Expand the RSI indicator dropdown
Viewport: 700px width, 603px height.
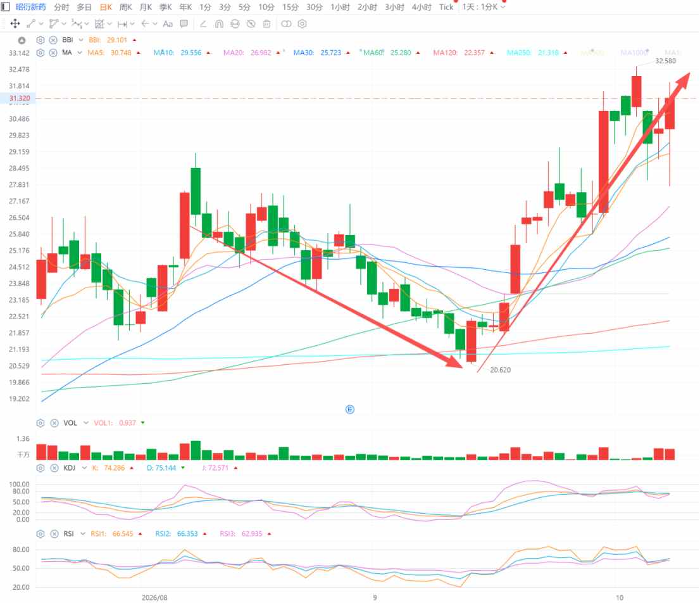(x=82, y=534)
